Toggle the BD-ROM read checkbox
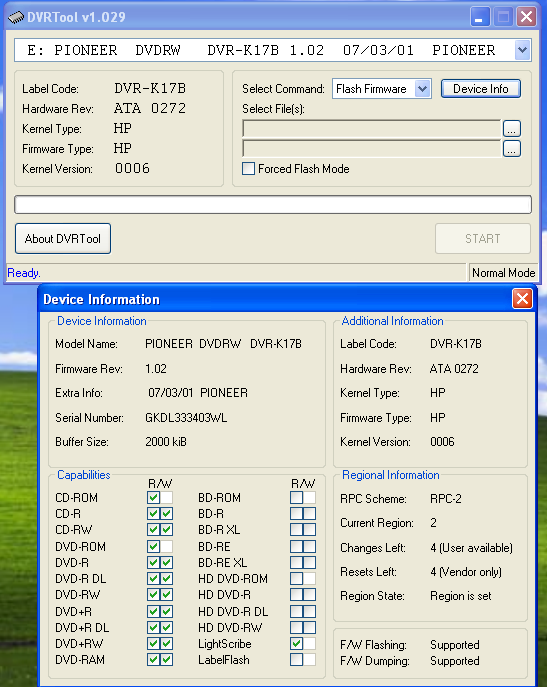This screenshot has width=547, height=687. (296, 498)
